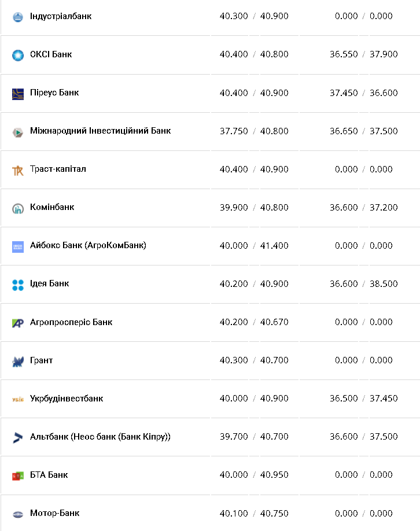Screen dimensions: 420x531
Task: Click the Індустріалбанк logo icon
Action: click(x=18, y=17)
